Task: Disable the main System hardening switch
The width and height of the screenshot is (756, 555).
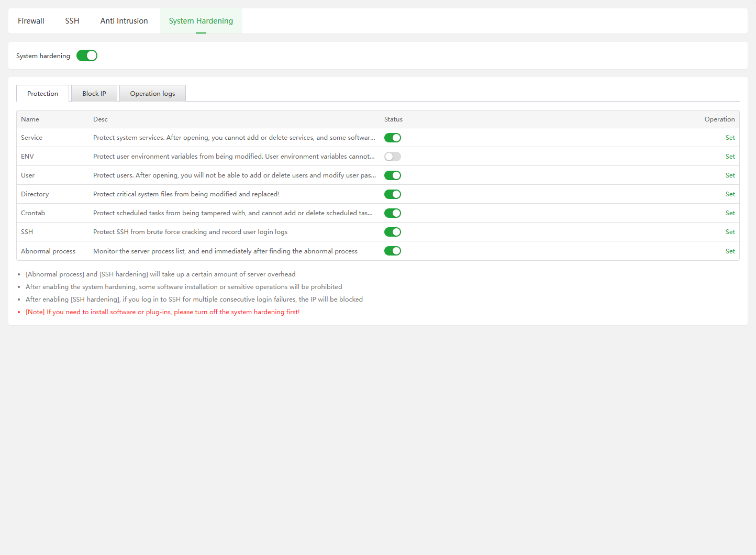Action: 87,56
